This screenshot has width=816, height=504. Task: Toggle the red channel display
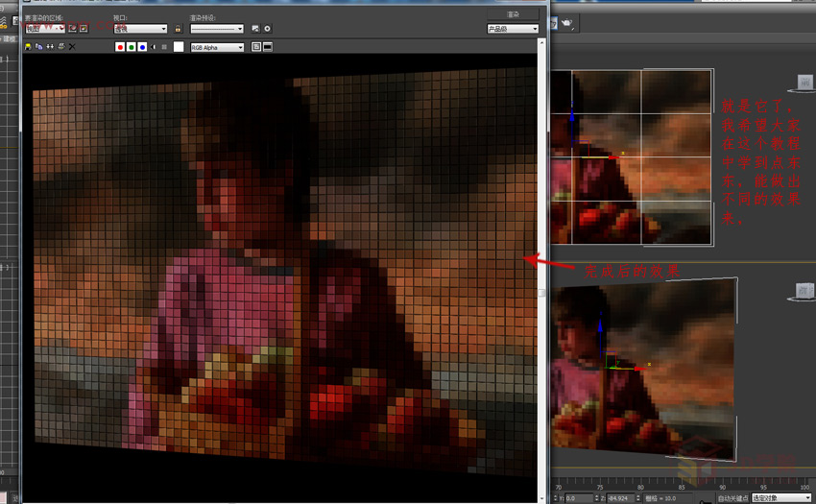[120, 47]
